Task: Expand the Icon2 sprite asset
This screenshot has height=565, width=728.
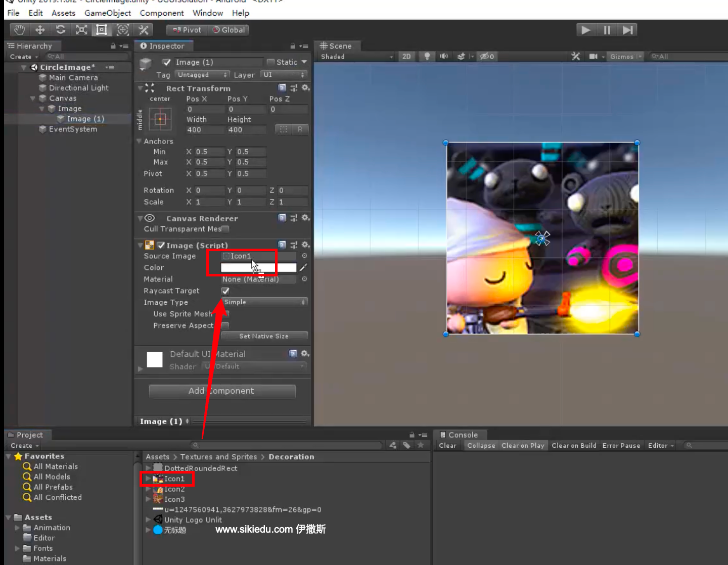Action: (148, 489)
